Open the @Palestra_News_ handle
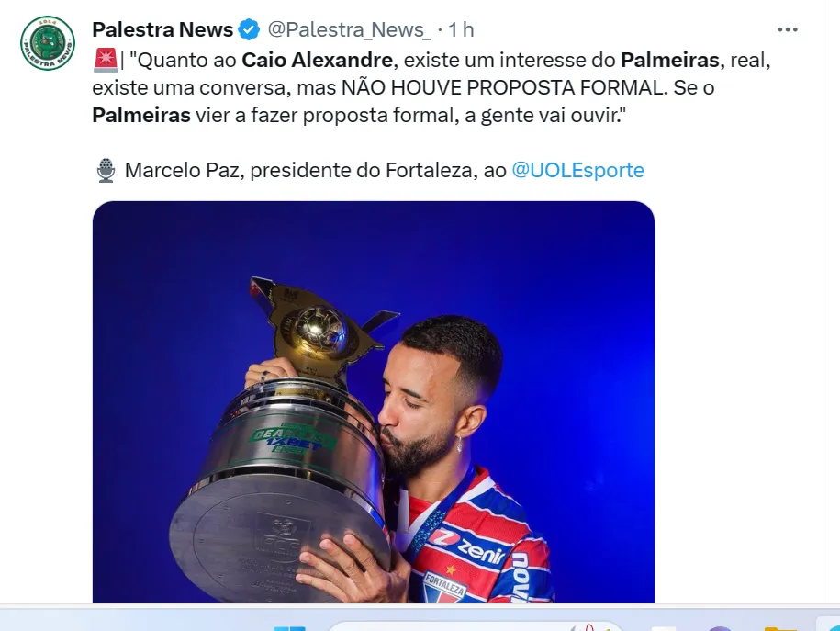Image resolution: width=840 pixels, height=631 pixels. (349, 29)
